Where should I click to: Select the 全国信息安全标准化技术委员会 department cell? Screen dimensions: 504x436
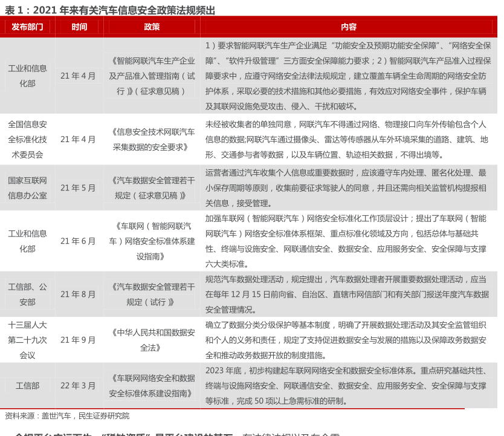(27, 139)
